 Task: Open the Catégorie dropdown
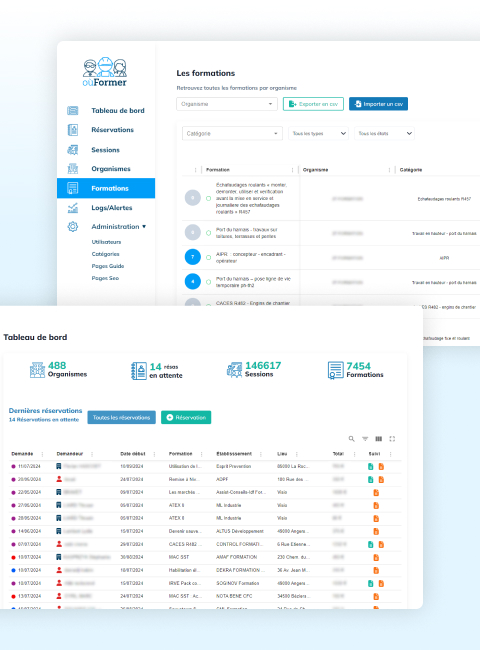click(232, 133)
